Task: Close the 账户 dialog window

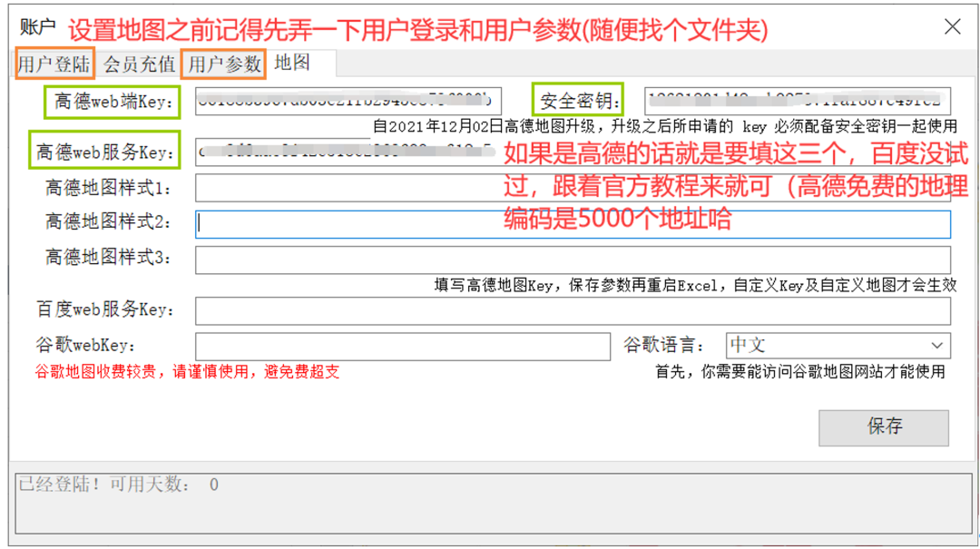Action: pos(952,26)
